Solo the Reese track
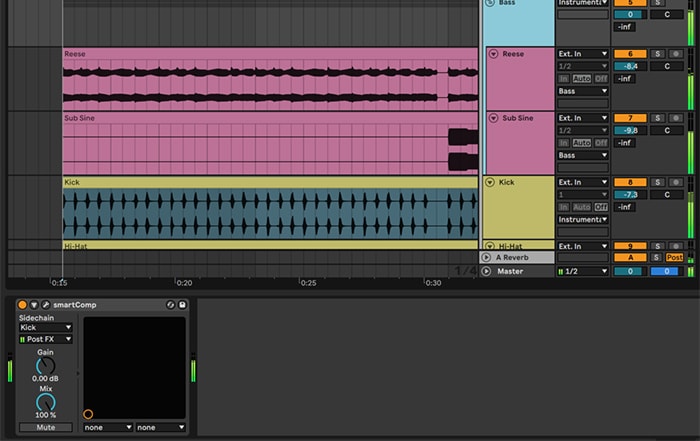 click(x=657, y=54)
